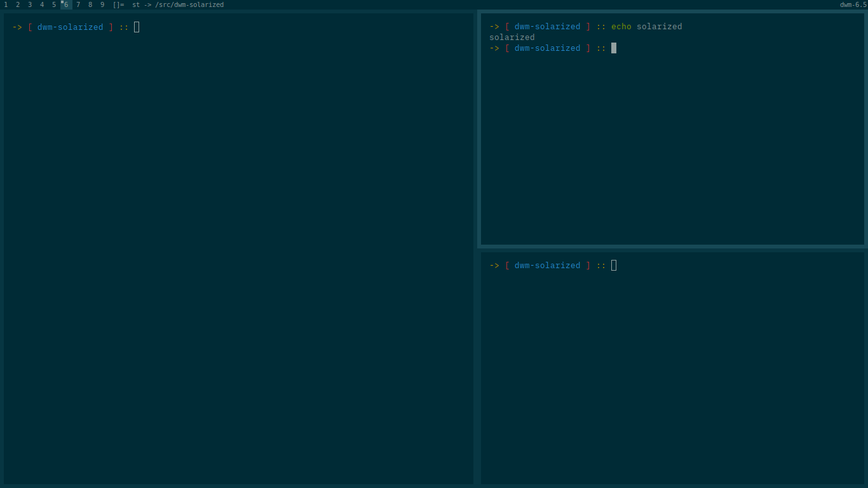
Task: Focus the top-right terminal's filled block cursor
Action: click(x=614, y=48)
